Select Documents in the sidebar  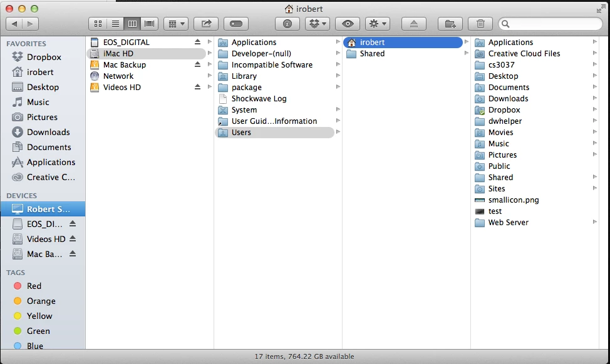coord(41,147)
